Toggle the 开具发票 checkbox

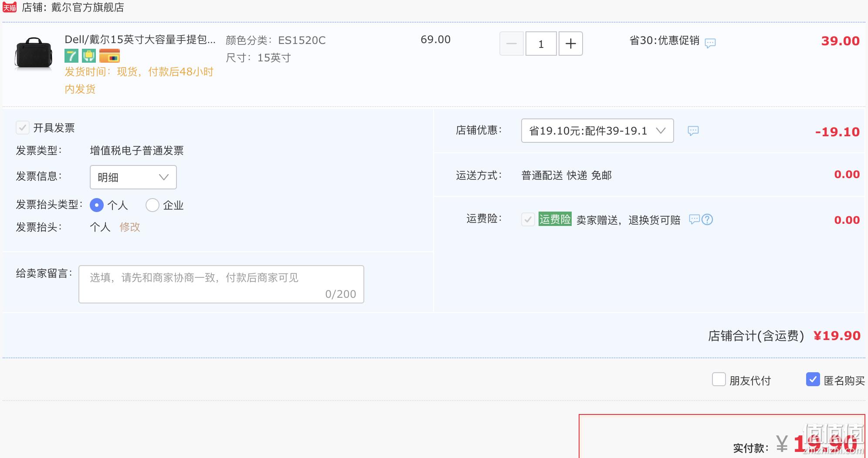(23, 128)
